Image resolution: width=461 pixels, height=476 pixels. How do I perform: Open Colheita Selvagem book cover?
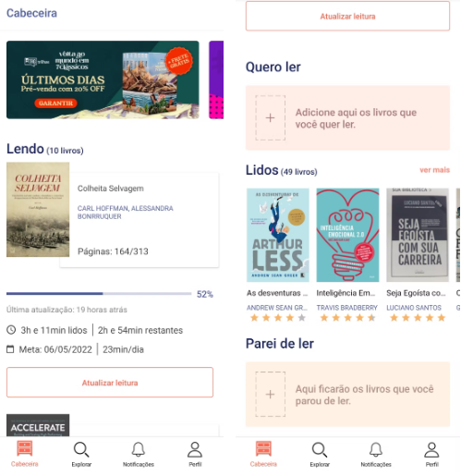point(38,210)
